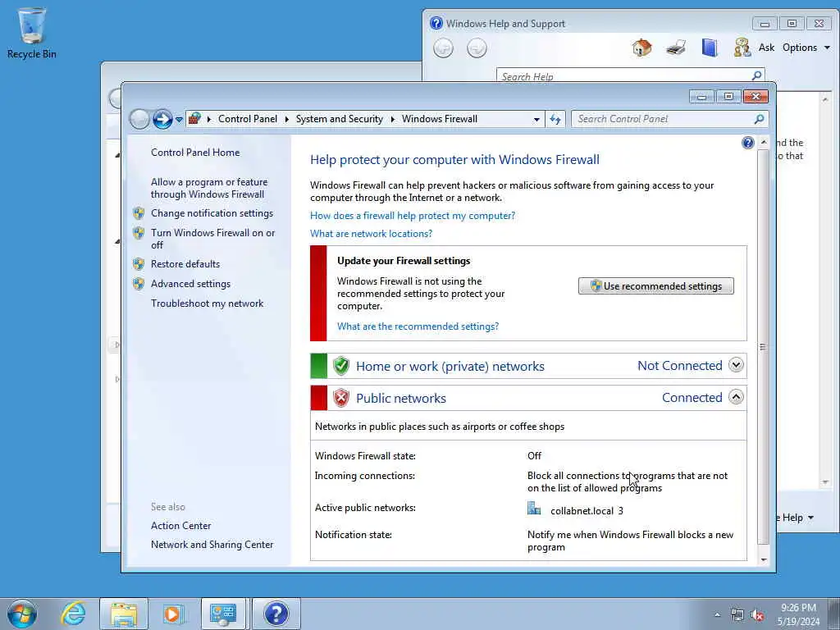
Task: Open Action Center link
Action: tap(180, 526)
